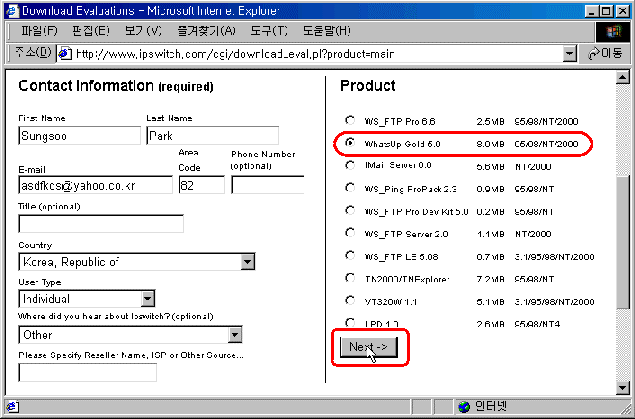635x419 pixels.
Task: Click the E-mail input field
Action: [96, 185]
